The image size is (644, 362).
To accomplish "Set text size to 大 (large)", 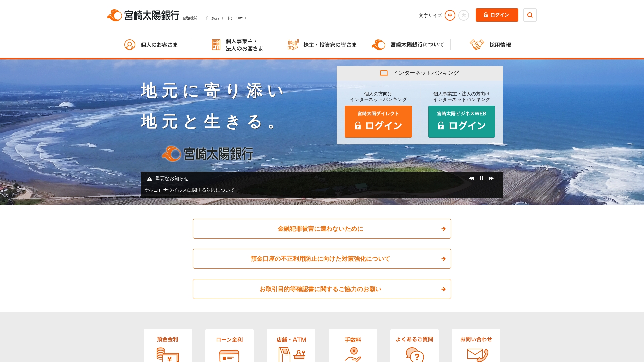I will coord(464,15).
